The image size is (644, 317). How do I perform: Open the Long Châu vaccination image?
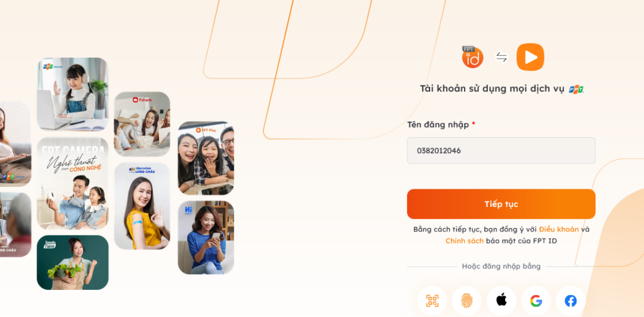[x=142, y=206]
